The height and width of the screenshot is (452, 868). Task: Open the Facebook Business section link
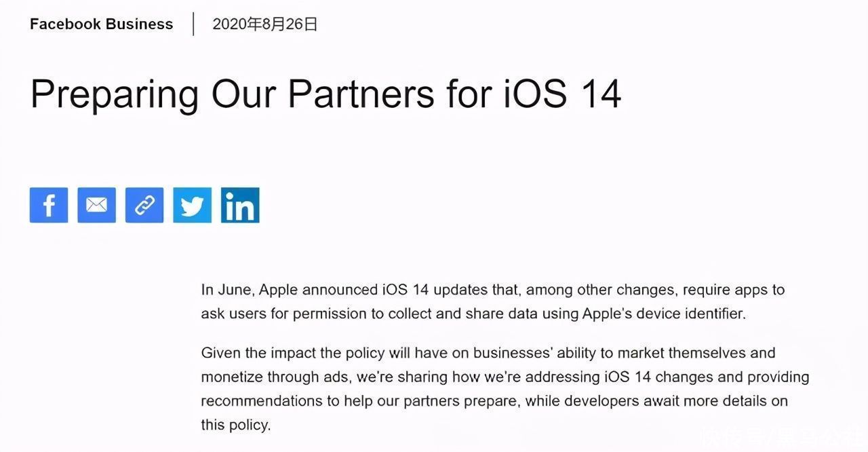pyautogui.click(x=102, y=24)
